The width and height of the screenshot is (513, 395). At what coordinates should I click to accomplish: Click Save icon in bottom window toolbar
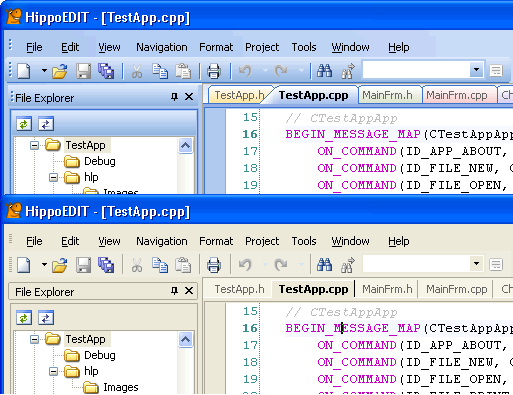(x=83, y=265)
